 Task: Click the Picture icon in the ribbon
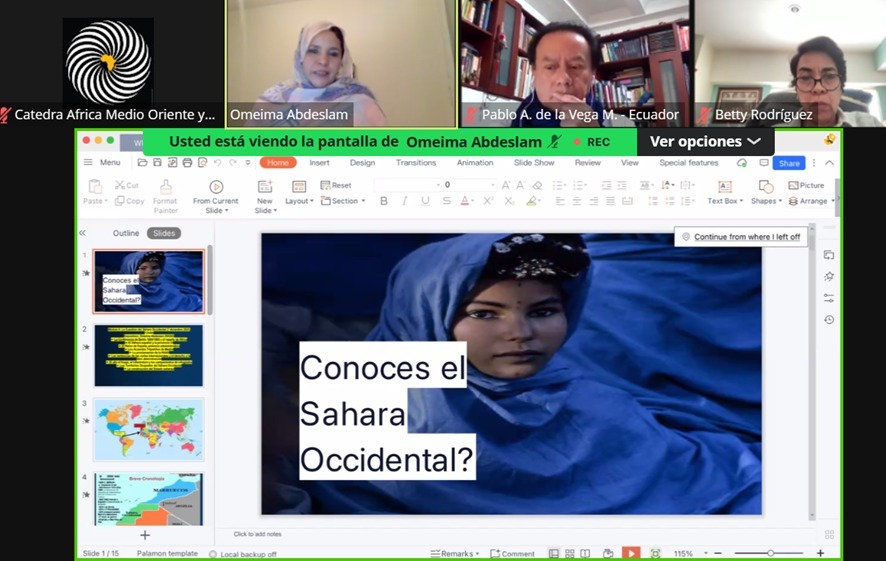pos(806,185)
